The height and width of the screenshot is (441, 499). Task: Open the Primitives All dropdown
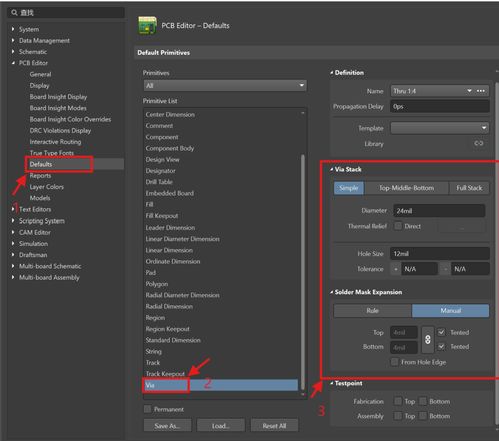point(225,86)
